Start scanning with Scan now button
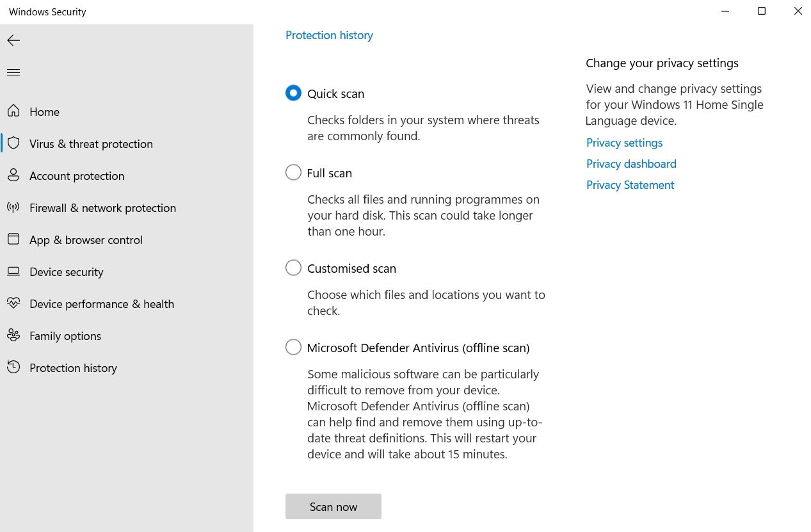Screen dimensions: 811x532 point(333,506)
